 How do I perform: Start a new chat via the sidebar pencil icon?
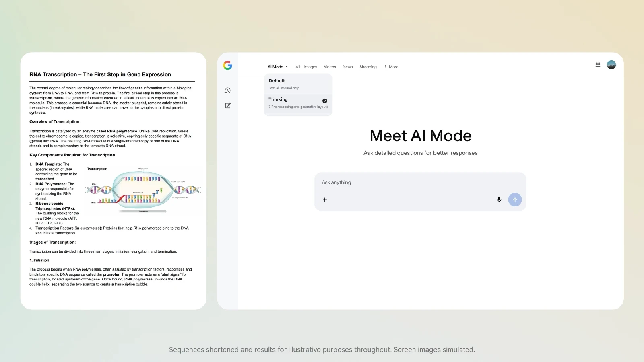click(228, 106)
